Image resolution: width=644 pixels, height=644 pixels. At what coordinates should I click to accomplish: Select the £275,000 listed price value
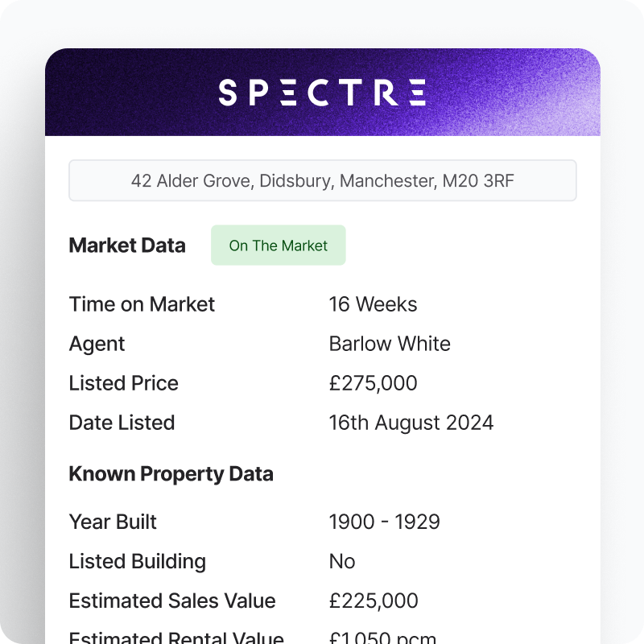click(373, 383)
